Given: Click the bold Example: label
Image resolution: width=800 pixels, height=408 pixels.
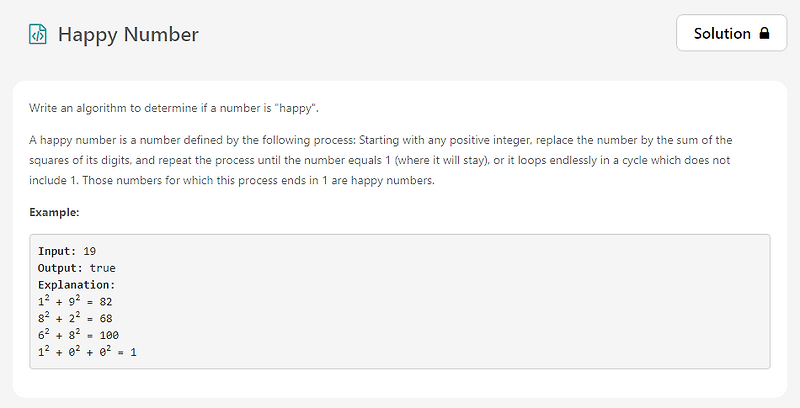Looking at the screenshot, I should pos(54,212).
